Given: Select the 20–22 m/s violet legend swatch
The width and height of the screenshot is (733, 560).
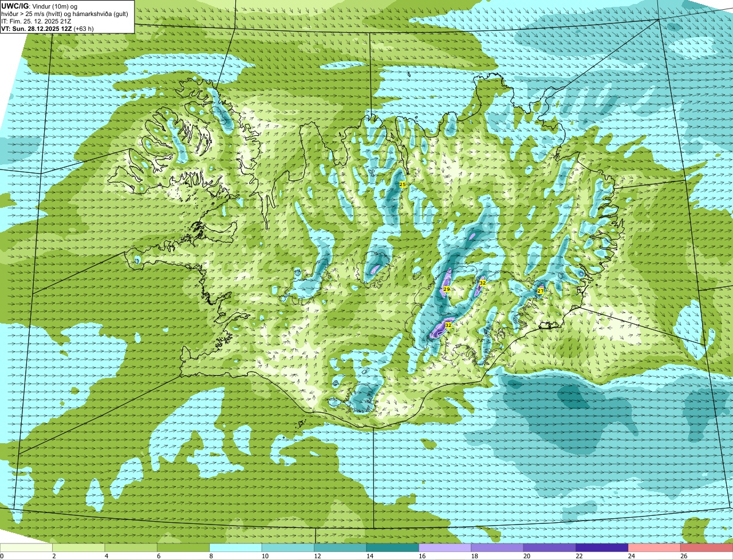Looking at the screenshot, I should 550,548.
